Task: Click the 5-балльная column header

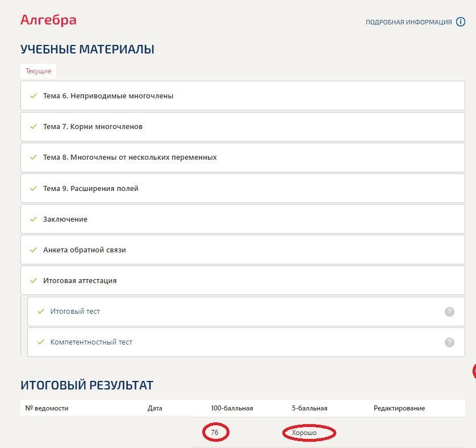Action: click(310, 408)
